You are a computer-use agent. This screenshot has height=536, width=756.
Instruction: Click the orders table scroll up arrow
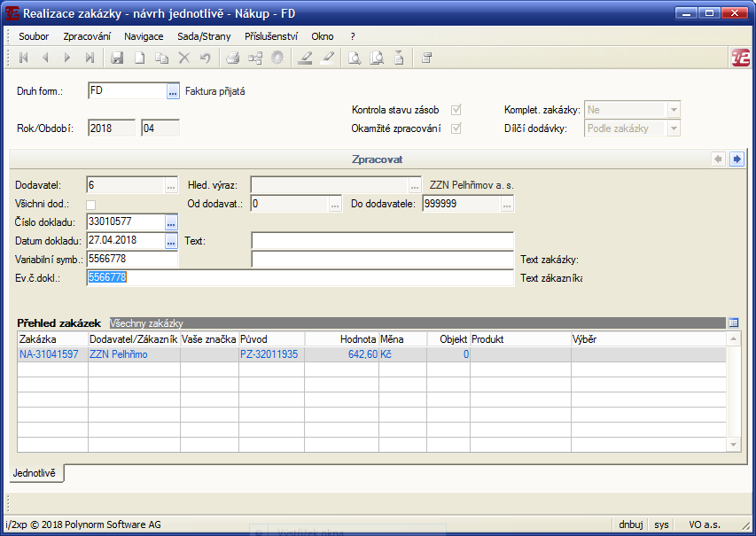click(733, 338)
